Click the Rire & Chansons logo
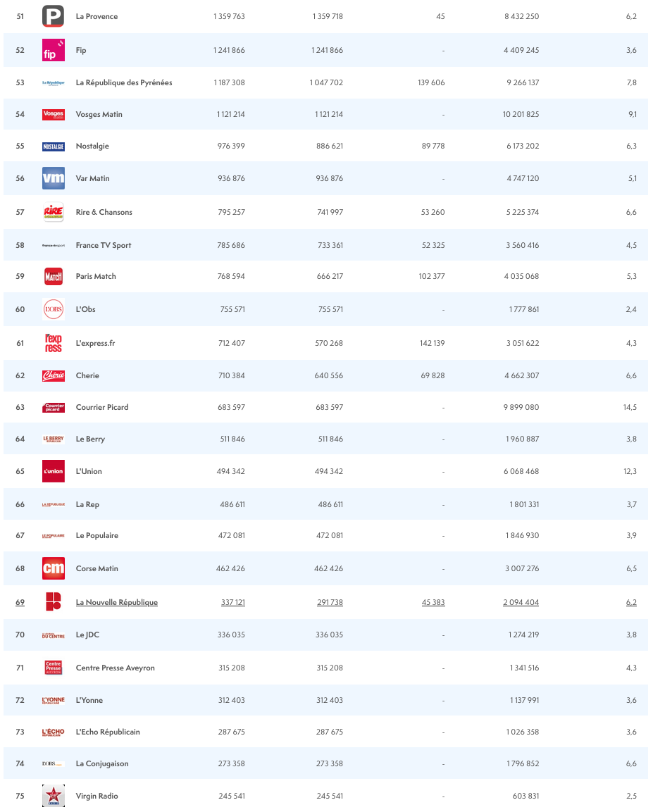This screenshot has height=812, width=653. pos(54,212)
